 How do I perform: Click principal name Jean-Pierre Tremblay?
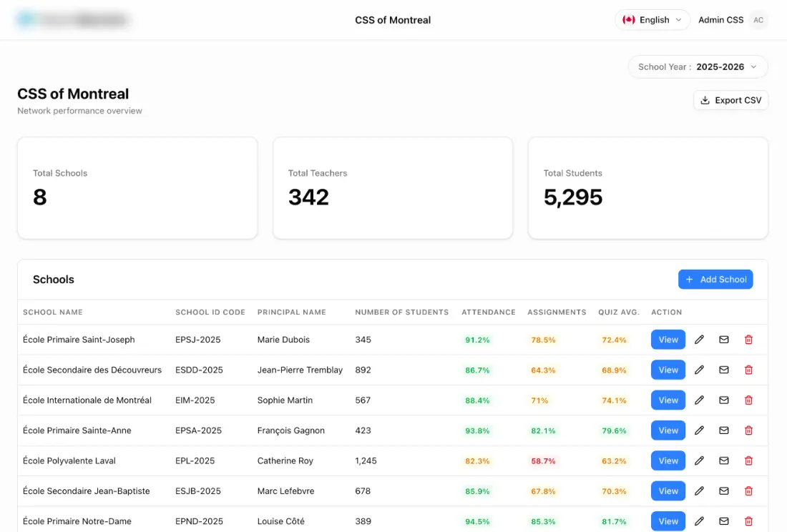[300, 370]
